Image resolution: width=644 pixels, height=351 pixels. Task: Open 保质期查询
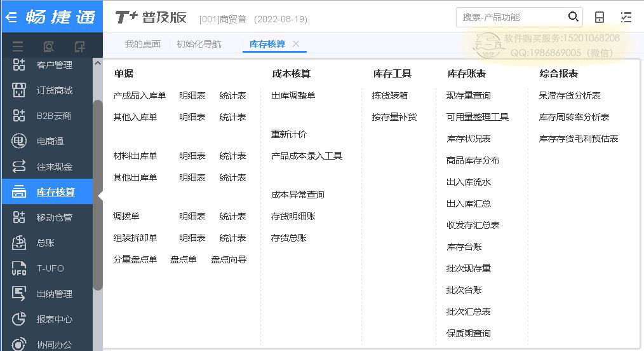[469, 333]
